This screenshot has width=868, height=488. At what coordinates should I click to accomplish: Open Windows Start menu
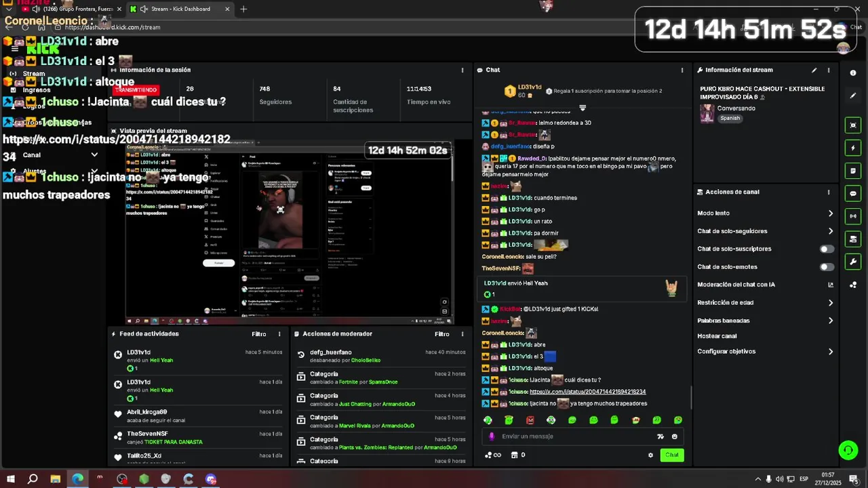pyautogui.click(x=10, y=479)
